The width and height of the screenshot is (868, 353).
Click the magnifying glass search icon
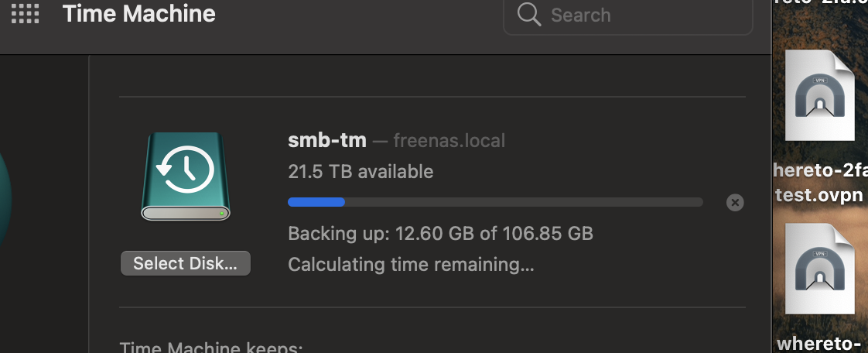click(529, 15)
